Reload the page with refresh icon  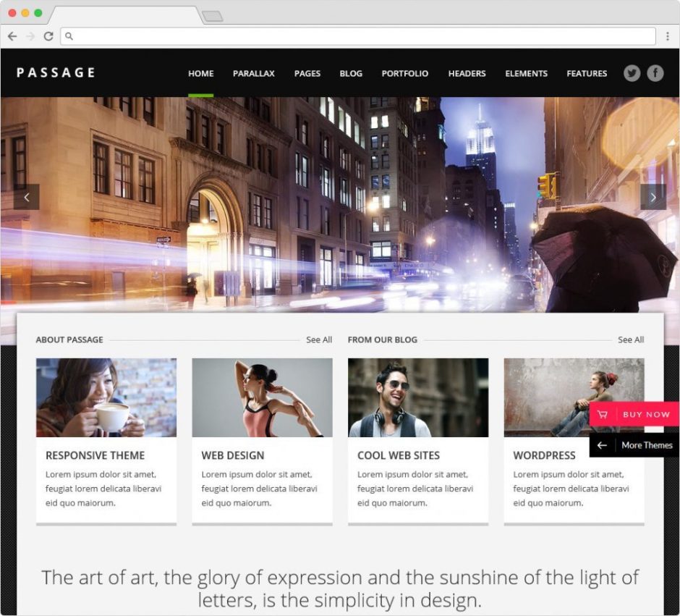coord(48,36)
